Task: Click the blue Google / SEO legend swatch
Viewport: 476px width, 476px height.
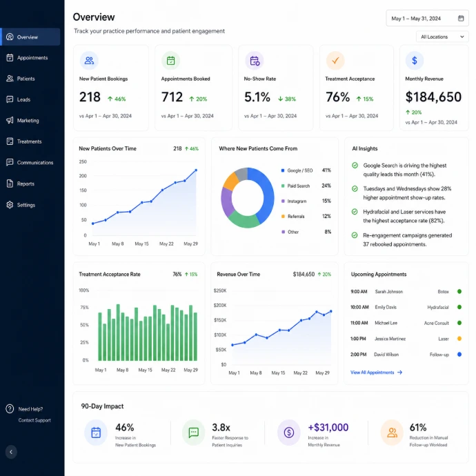Action: pos(283,170)
